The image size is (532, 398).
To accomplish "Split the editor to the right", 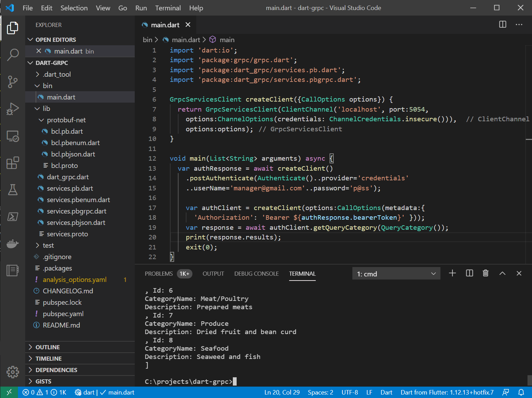I will 503,25.
